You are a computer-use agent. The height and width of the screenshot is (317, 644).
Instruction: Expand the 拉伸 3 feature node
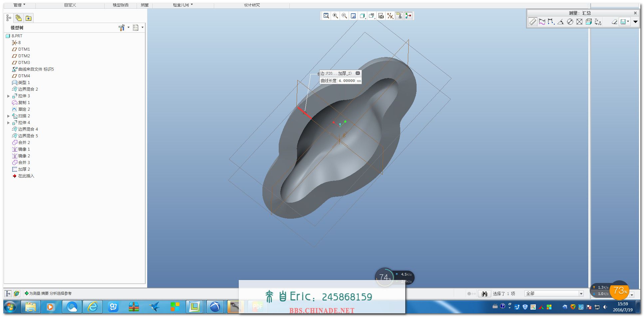pyautogui.click(x=9, y=96)
